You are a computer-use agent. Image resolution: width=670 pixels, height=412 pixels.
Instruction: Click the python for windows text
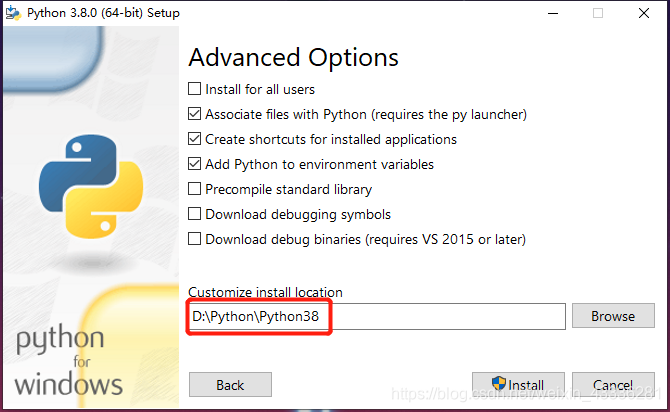[68, 359]
